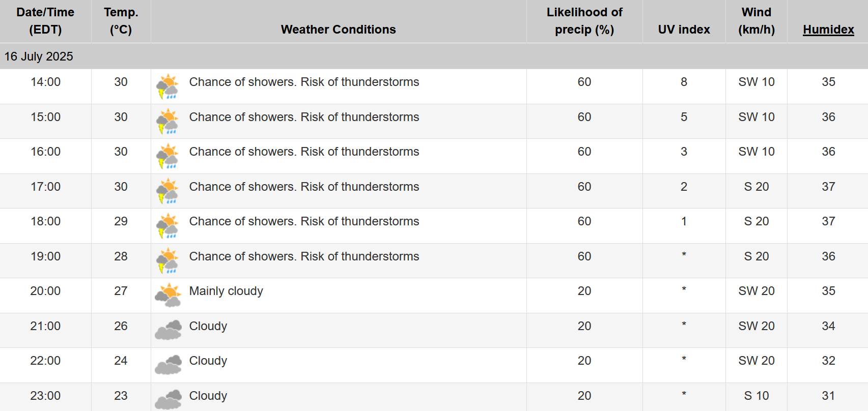Click the mainly cloudy icon at 20:00
This screenshot has height=411, width=868.
point(168,296)
